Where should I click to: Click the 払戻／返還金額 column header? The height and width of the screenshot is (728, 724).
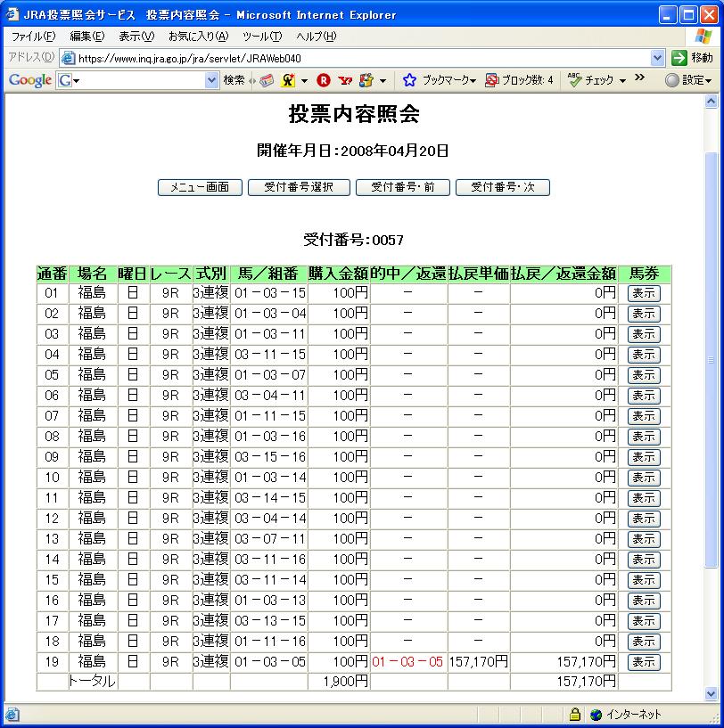coord(564,274)
